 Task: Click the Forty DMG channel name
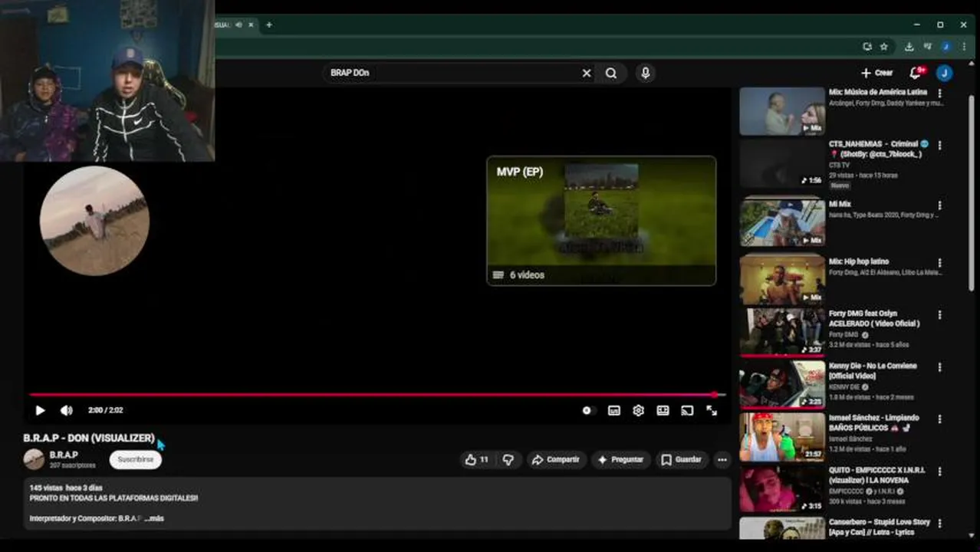844,335
